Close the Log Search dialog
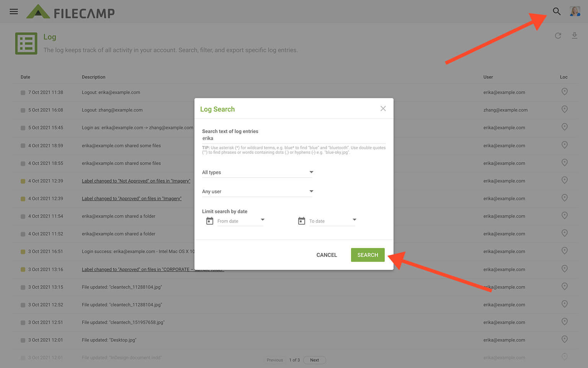588x368 pixels. click(383, 109)
